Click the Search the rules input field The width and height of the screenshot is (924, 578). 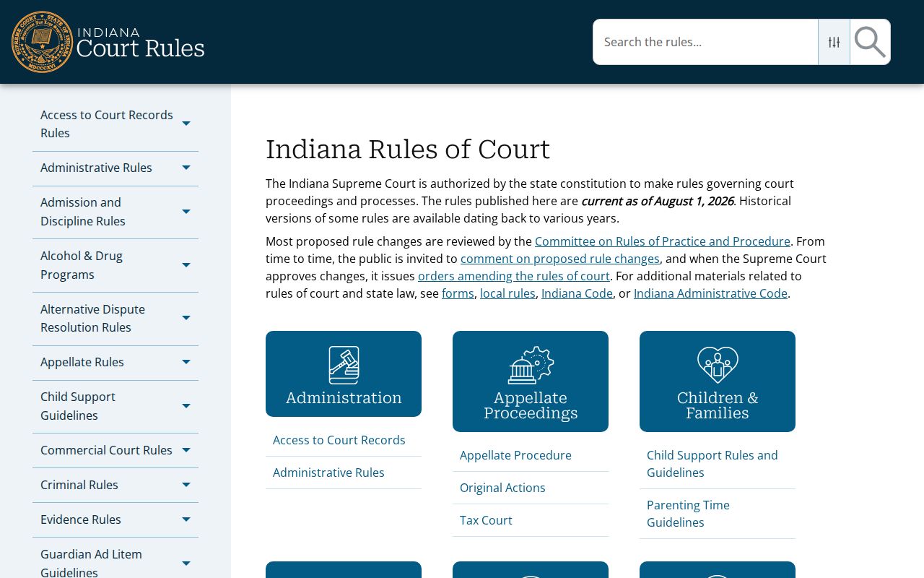(x=705, y=42)
